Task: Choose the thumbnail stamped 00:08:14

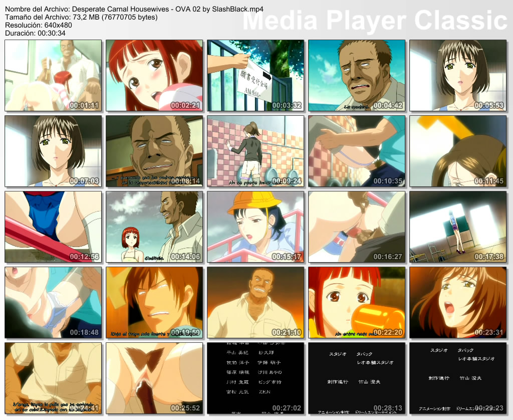Action: pyautogui.click(x=154, y=151)
